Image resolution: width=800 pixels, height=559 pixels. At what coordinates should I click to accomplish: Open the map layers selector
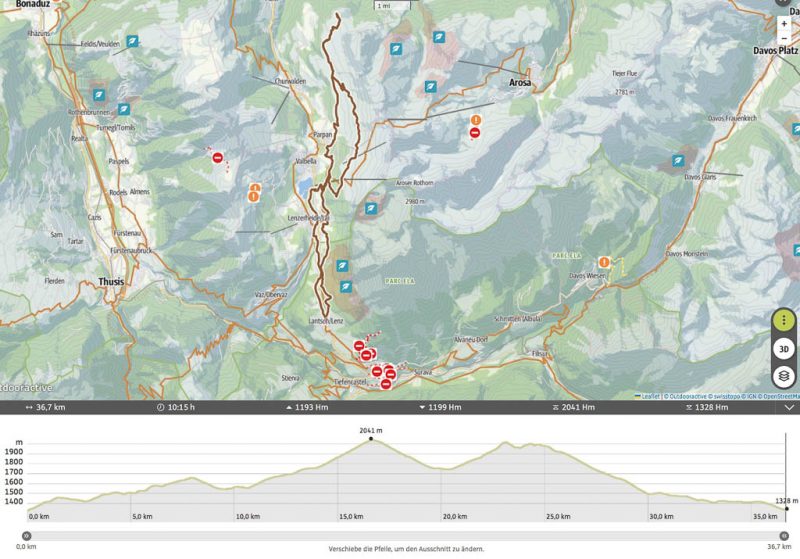[x=784, y=377]
